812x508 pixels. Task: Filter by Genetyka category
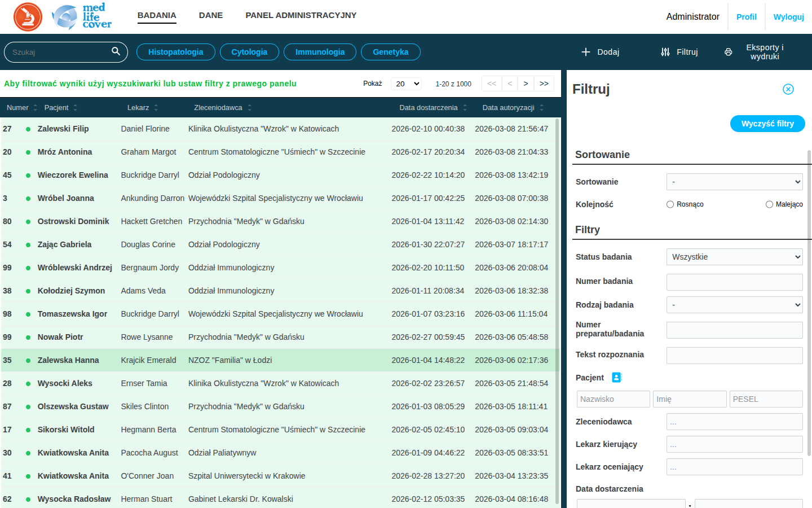tap(391, 52)
